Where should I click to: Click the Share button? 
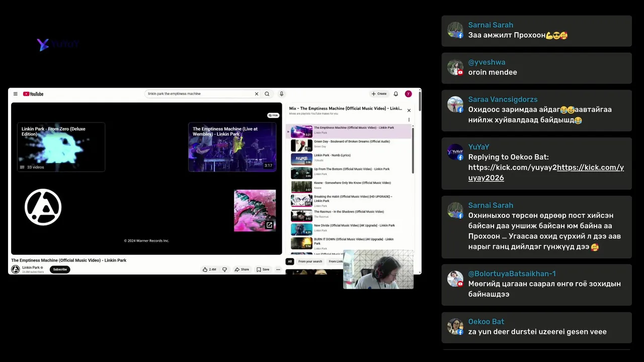(242, 269)
